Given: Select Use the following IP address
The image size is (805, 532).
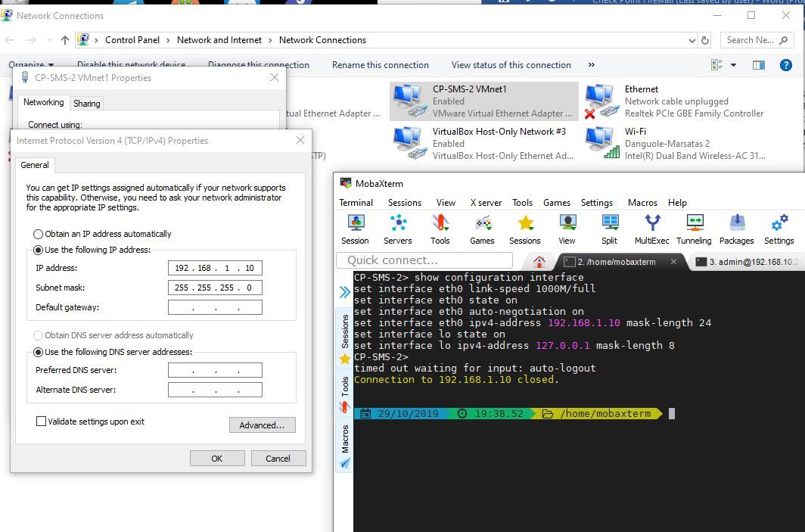Looking at the screenshot, I should (38, 250).
